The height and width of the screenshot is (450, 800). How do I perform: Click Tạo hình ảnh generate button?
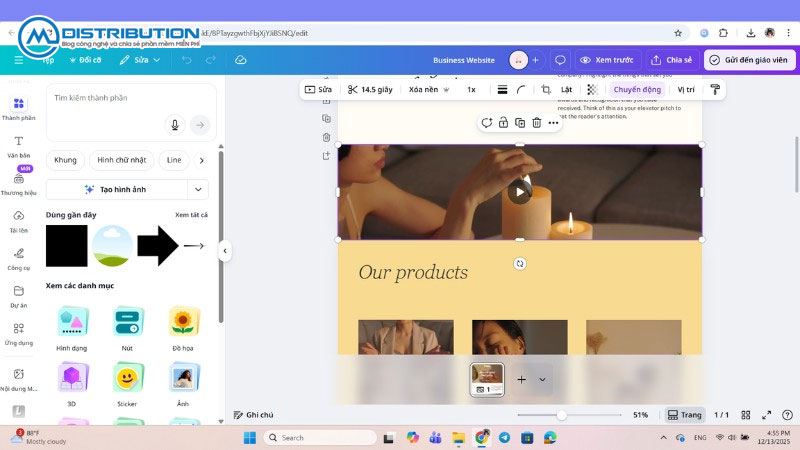point(117,190)
